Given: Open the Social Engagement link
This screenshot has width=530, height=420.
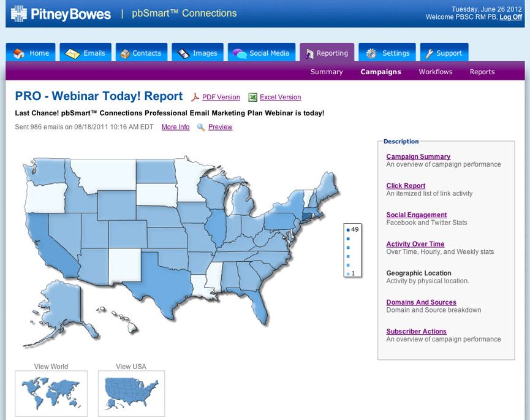Looking at the screenshot, I should [417, 215].
